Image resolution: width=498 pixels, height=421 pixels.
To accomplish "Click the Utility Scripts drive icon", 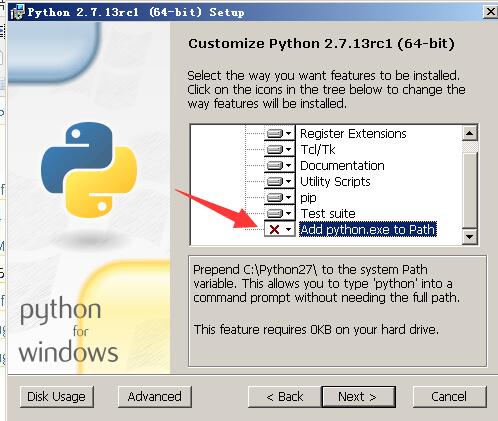I will pos(275,182).
